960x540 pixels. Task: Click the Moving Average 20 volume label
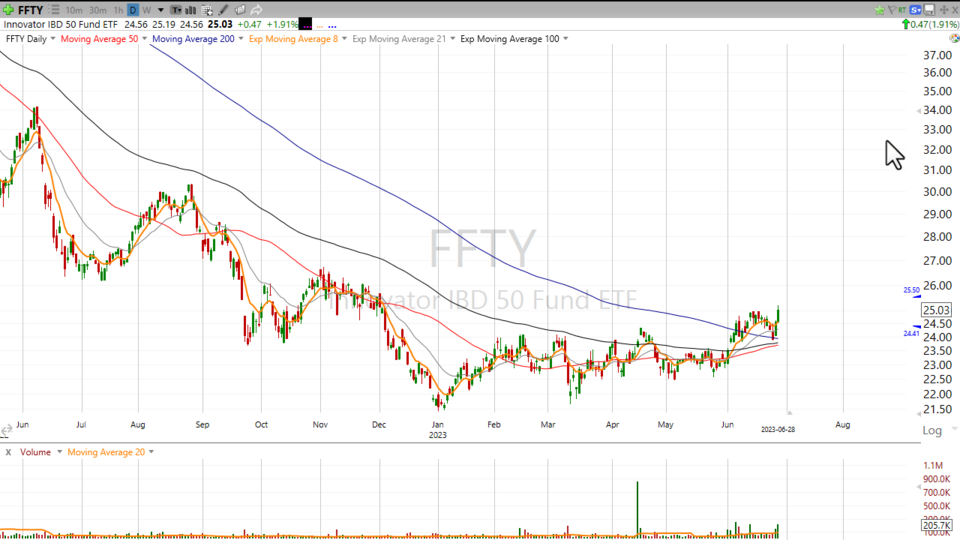pyautogui.click(x=106, y=452)
